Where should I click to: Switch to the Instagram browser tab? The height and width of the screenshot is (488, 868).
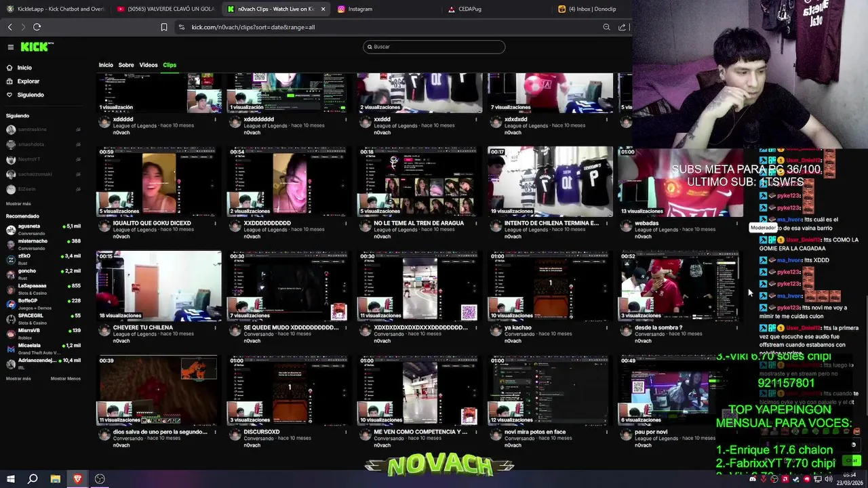pyautogui.click(x=387, y=9)
